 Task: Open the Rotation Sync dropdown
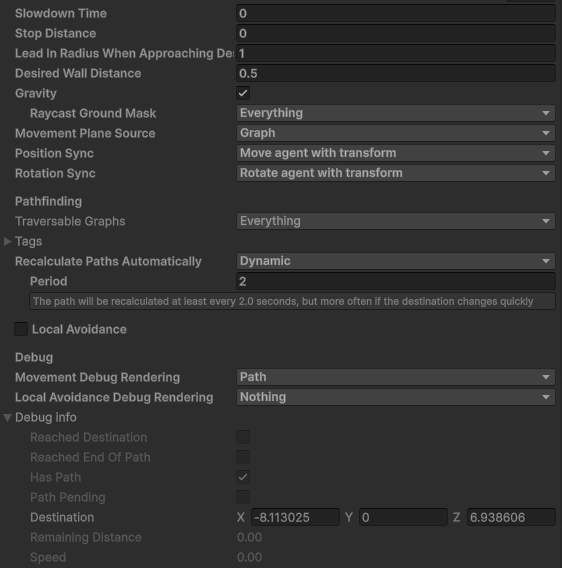(x=396, y=173)
